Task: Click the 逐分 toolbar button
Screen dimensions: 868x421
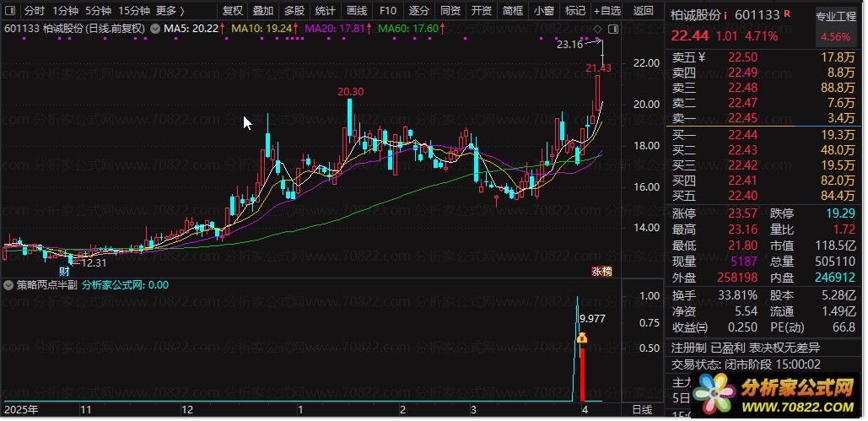Action: [x=419, y=10]
